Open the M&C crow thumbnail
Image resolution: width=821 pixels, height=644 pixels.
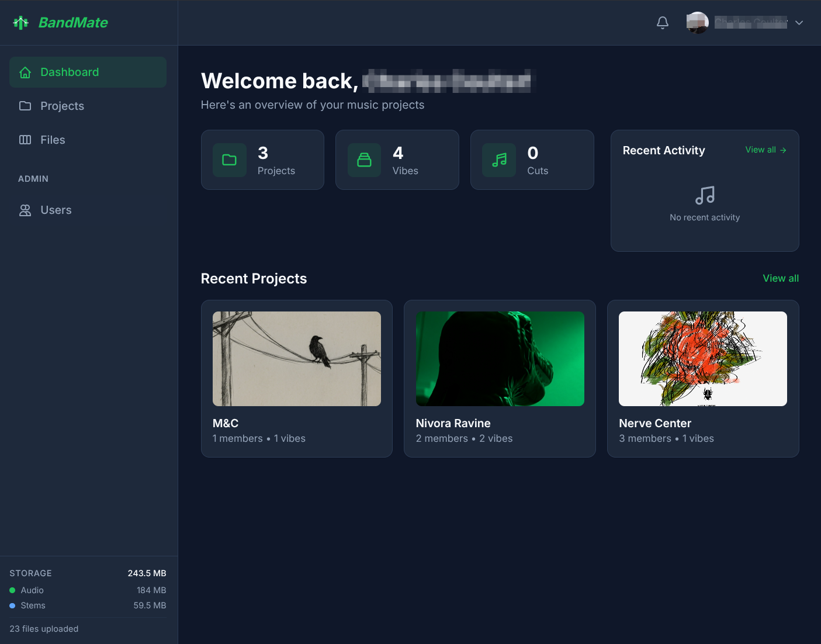296,359
